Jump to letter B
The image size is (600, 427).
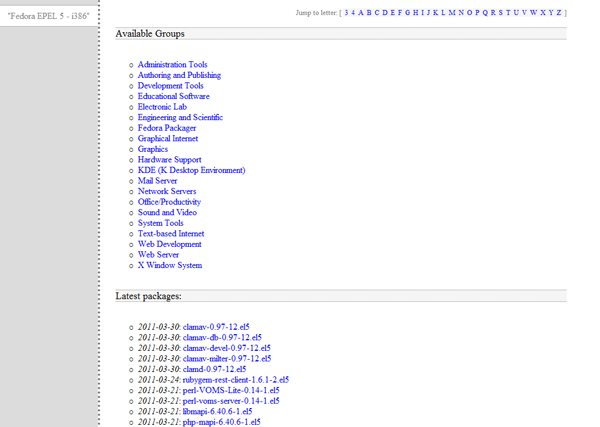coord(369,13)
